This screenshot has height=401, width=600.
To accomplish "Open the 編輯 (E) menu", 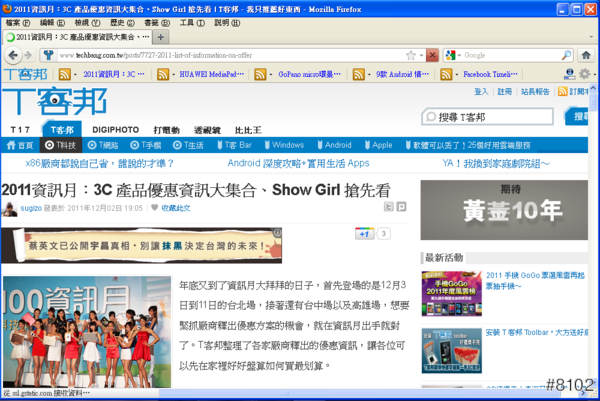I will (52, 23).
